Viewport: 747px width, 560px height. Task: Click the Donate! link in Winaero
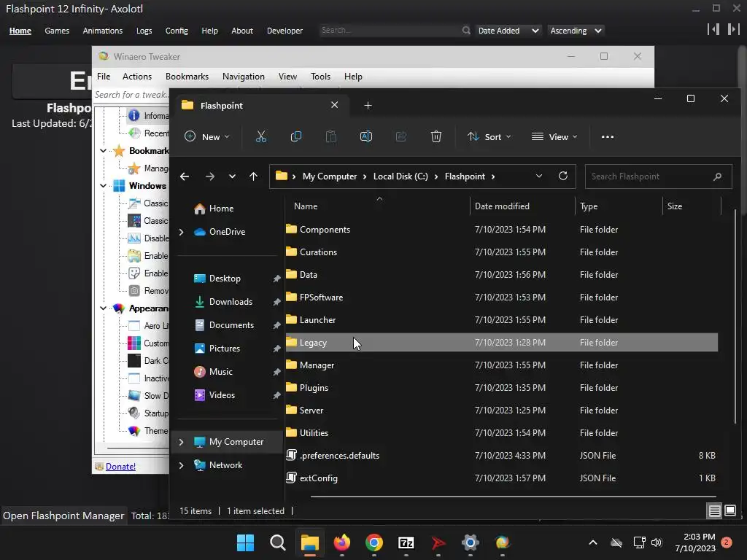tap(120, 467)
